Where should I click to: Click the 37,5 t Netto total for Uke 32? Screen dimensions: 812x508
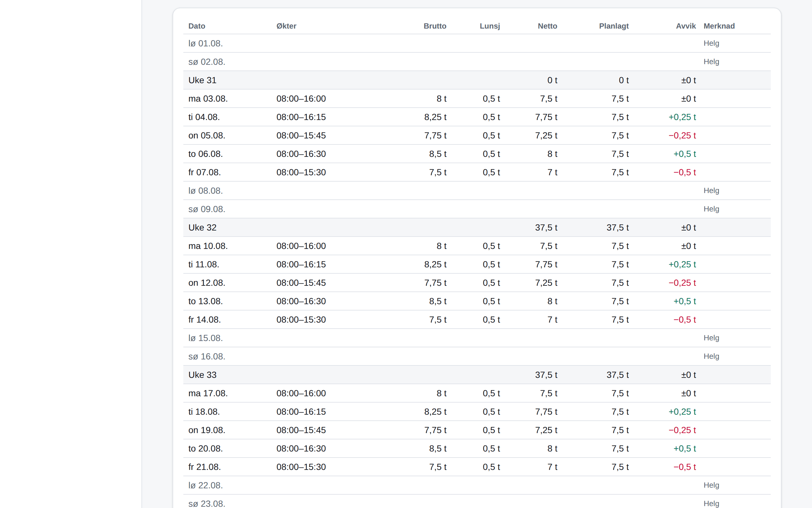pos(546,227)
